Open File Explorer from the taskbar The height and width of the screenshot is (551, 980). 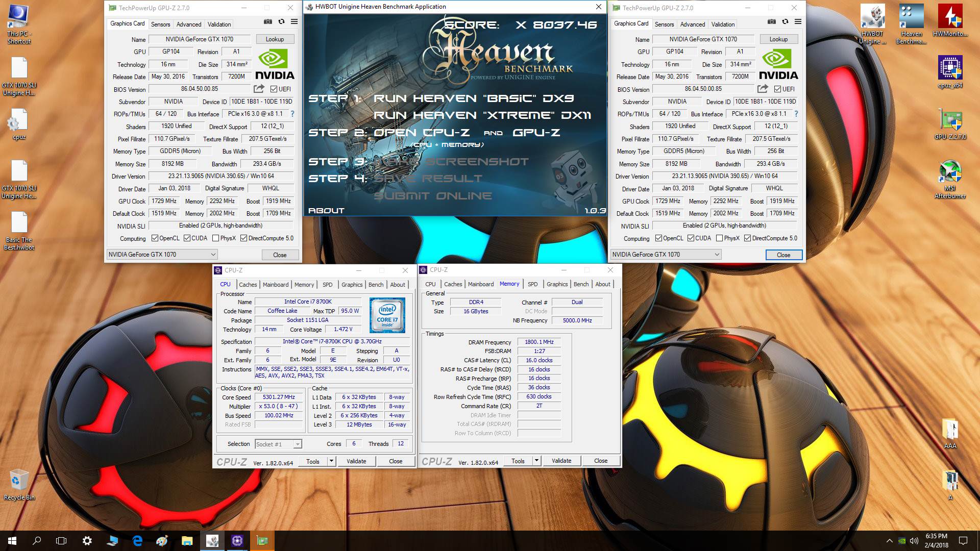[187, 541]
